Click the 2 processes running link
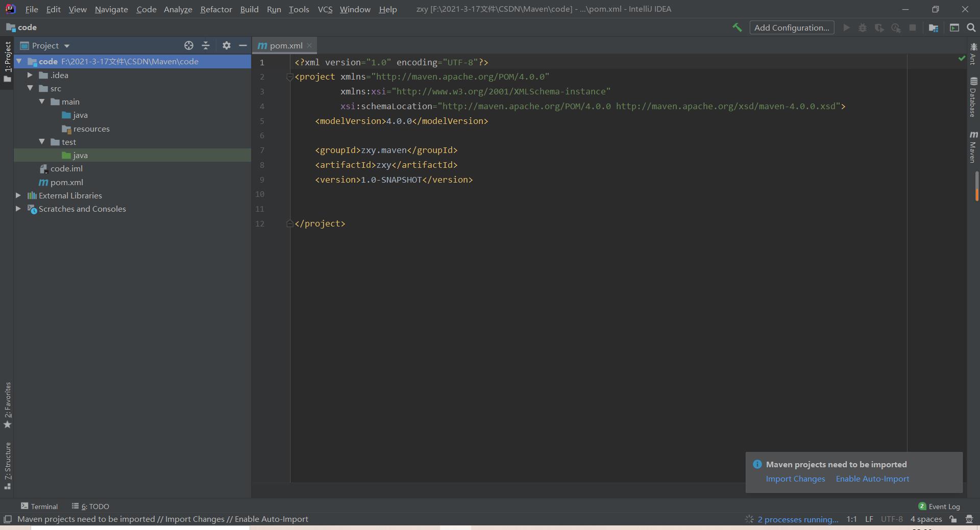Viewport: 980px width, 530px height. pos(798,519)
